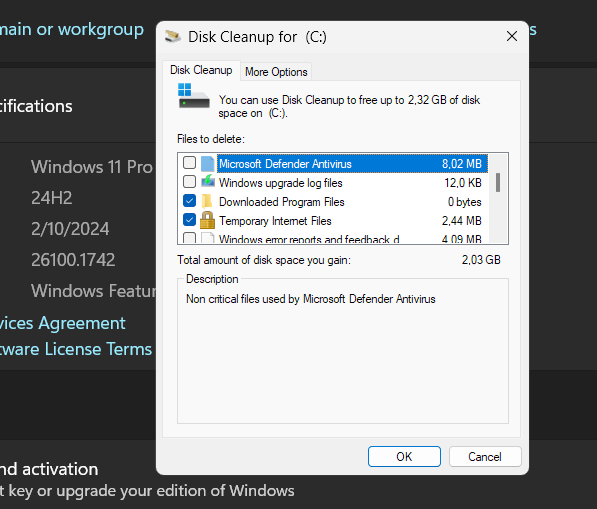Viewport: 597px width, 509px height.
Task: Check the Microsoft Defender Antivirus checkbox
Action: [189, 163]
